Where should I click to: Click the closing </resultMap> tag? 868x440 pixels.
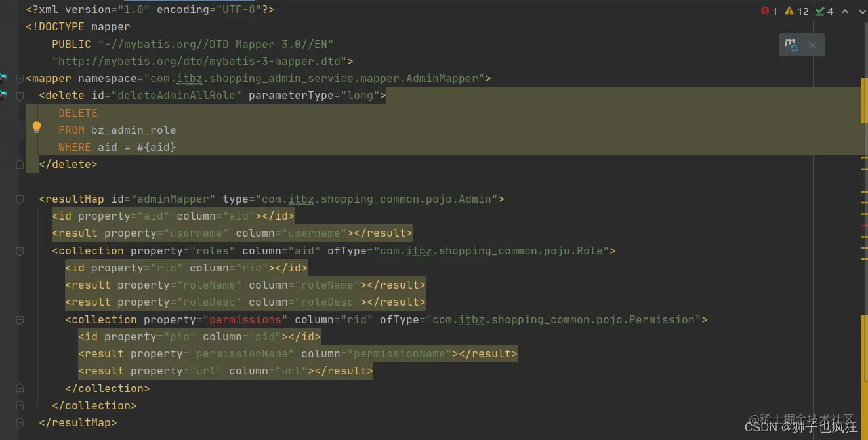[x=78, y=423]
